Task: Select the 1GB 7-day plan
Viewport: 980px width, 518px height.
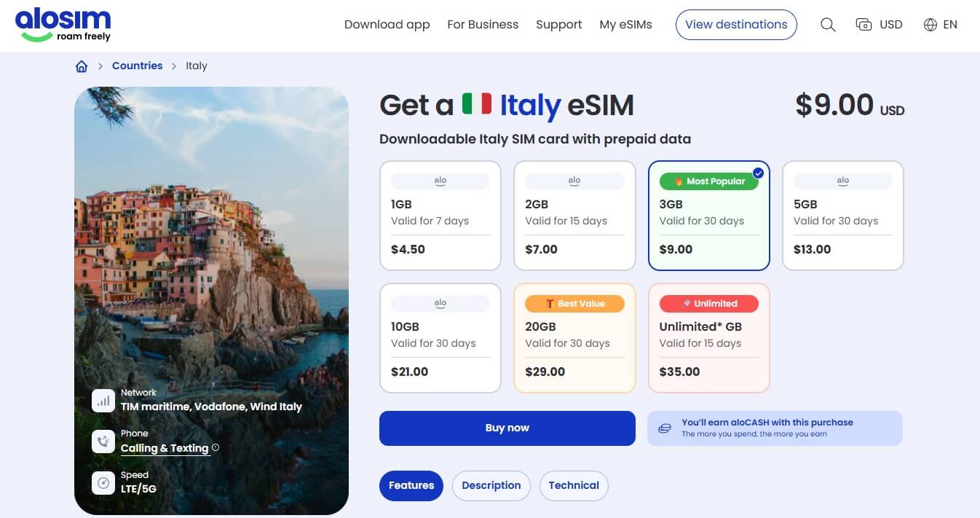Action: click(x=440, y=216)
